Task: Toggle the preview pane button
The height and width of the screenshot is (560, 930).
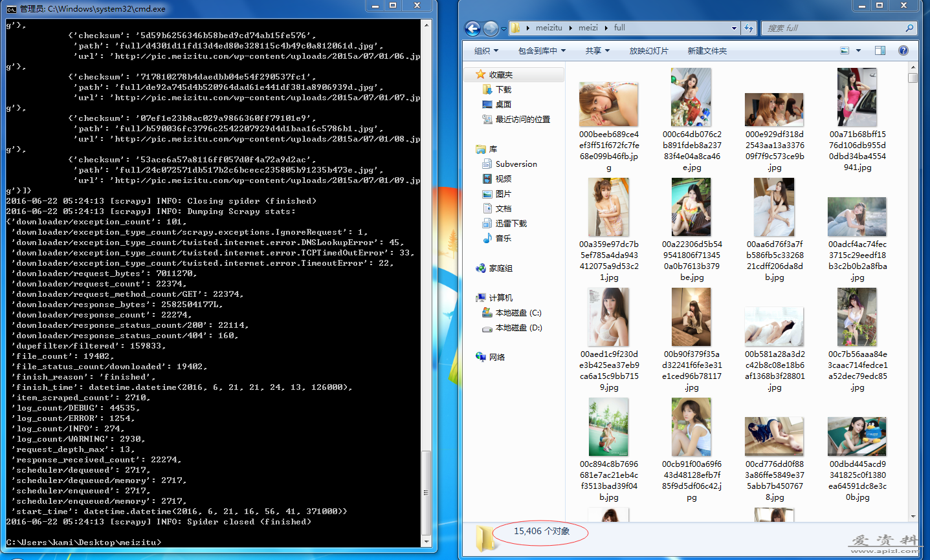Action: point(880,50)
